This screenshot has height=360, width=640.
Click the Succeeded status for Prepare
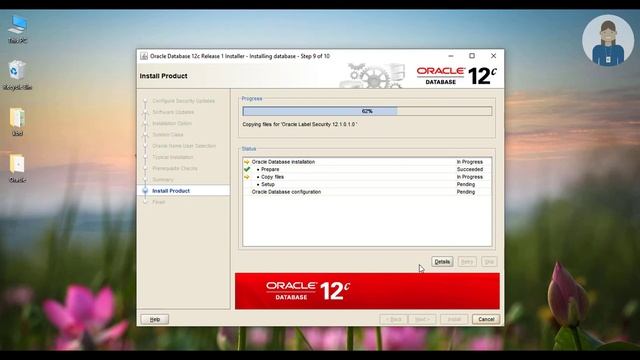tap(469, 169)
